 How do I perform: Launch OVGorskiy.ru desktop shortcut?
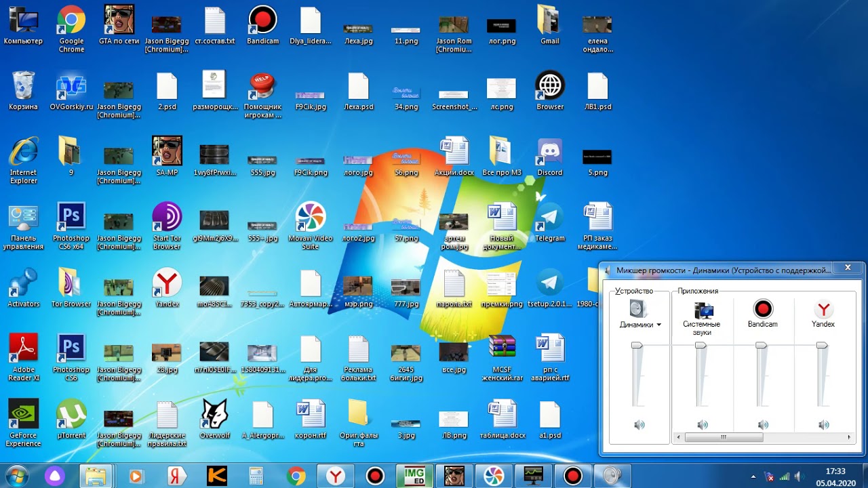click(x=71, y=91)
